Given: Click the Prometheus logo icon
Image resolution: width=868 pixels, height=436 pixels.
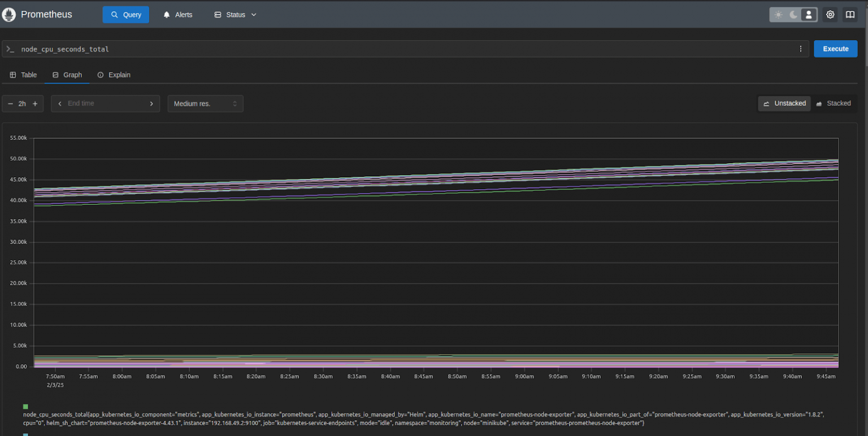Looking at the screenshot, I should pos(8,14).
